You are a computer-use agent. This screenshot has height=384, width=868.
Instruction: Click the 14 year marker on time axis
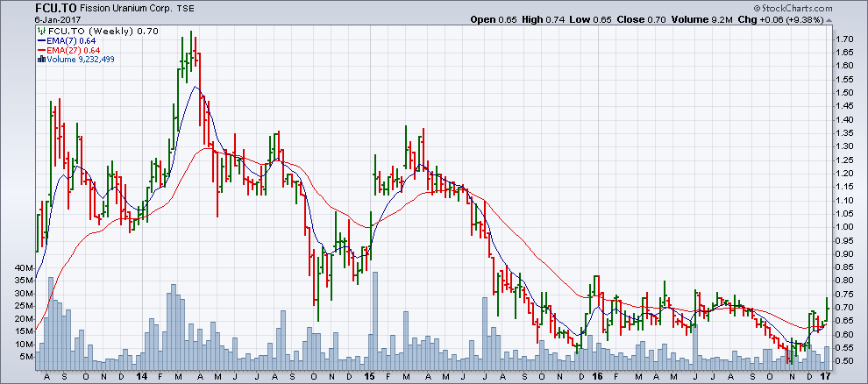pyautogui.click(x=142, y=376)
